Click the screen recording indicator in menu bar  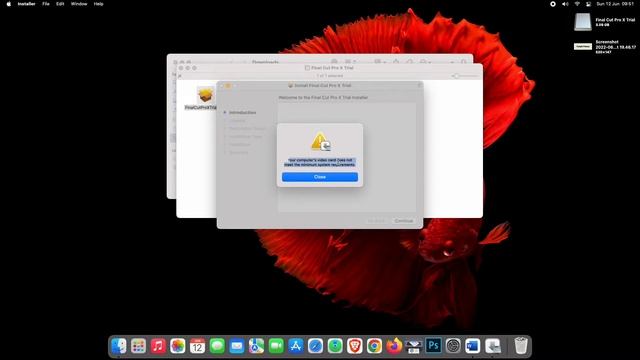553,4
